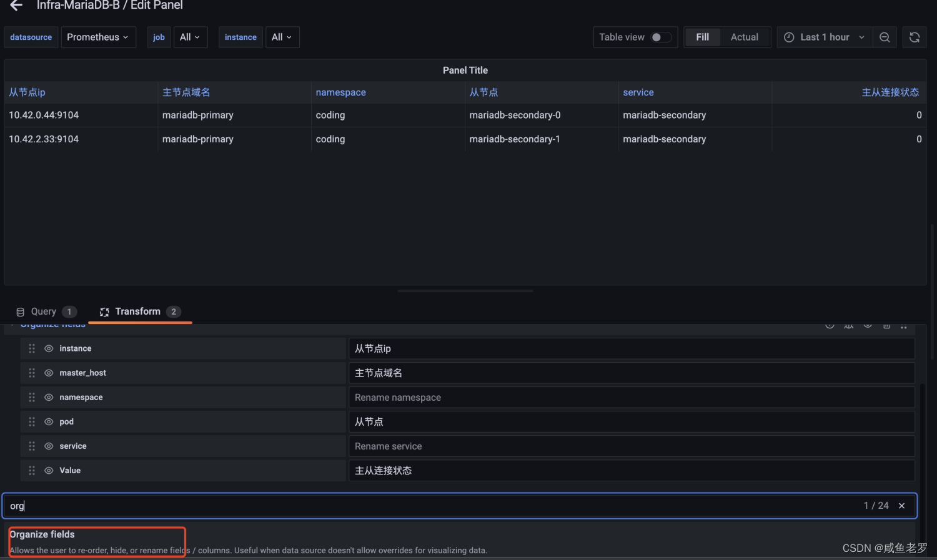Screen dimensions: 937x560
Task: Open the Prometheus datasource dropdown
Action: click(98, 37)
